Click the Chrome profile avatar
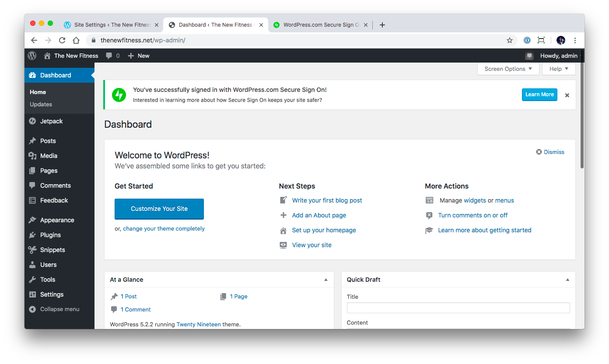609x364 pixels. click(561, 40)
